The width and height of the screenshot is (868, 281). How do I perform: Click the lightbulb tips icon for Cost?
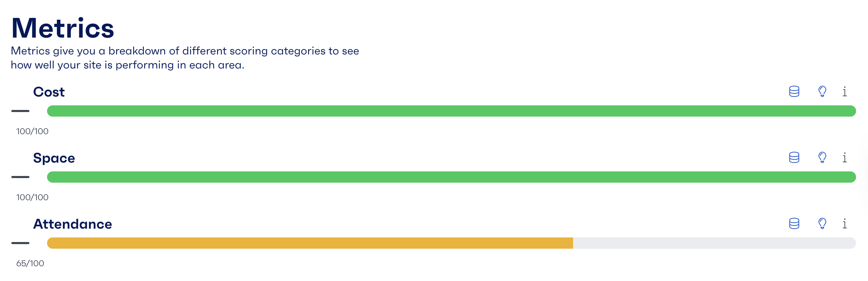coord(822,92)
